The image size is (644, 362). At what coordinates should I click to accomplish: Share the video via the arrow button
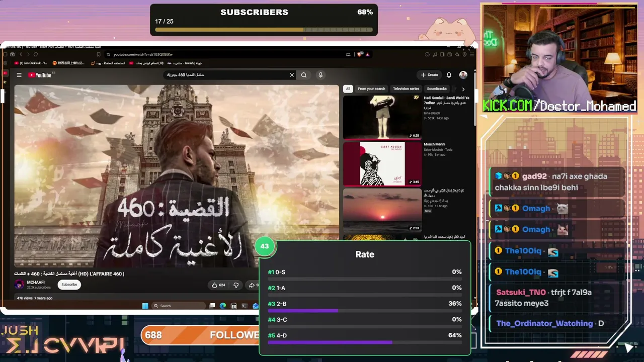252,285
